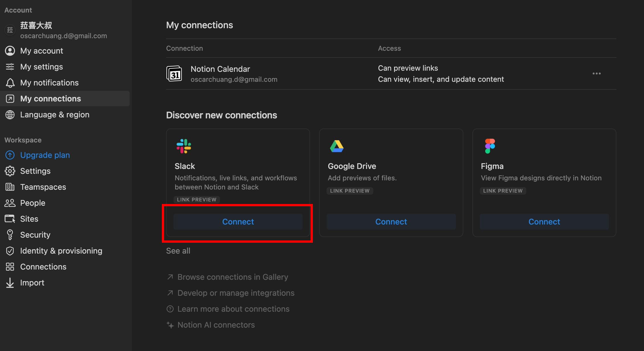Connect the Slack integration
644x351 pixels.
coord(238,222)
